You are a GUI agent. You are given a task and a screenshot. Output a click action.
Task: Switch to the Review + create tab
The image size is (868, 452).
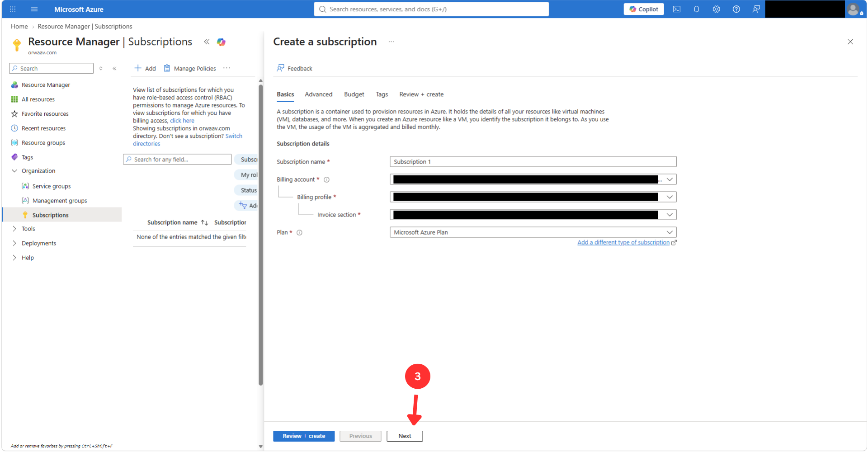tap(421, 94)
